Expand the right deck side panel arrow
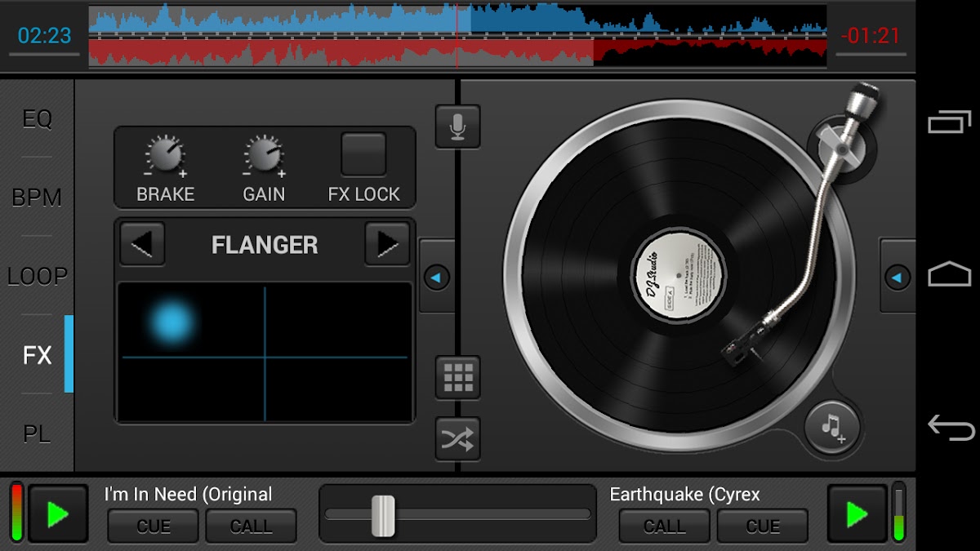This screenshot has width=980, height=551. 897,278
